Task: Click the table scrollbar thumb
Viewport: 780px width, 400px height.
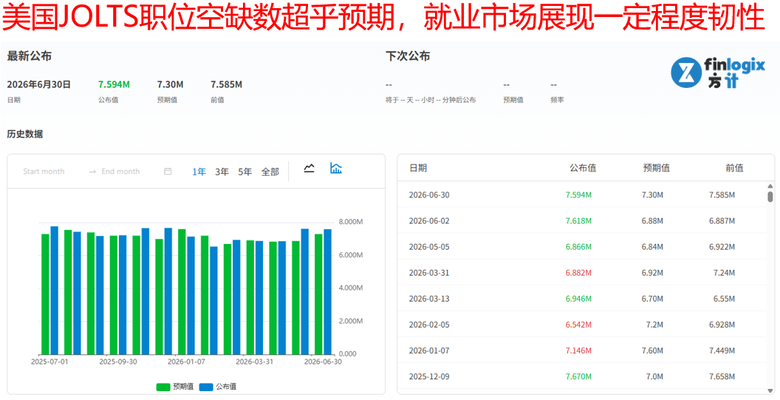Action: click(770, 197)
